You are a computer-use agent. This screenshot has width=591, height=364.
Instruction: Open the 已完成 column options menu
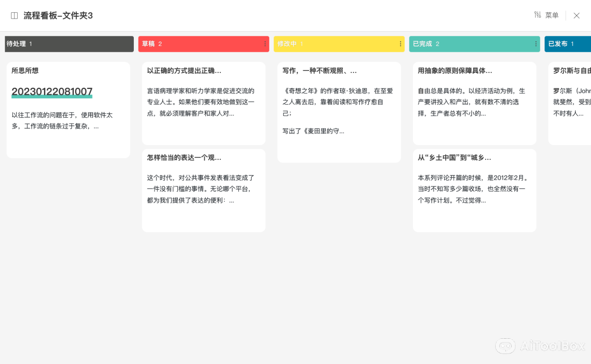tap(536, 44)
